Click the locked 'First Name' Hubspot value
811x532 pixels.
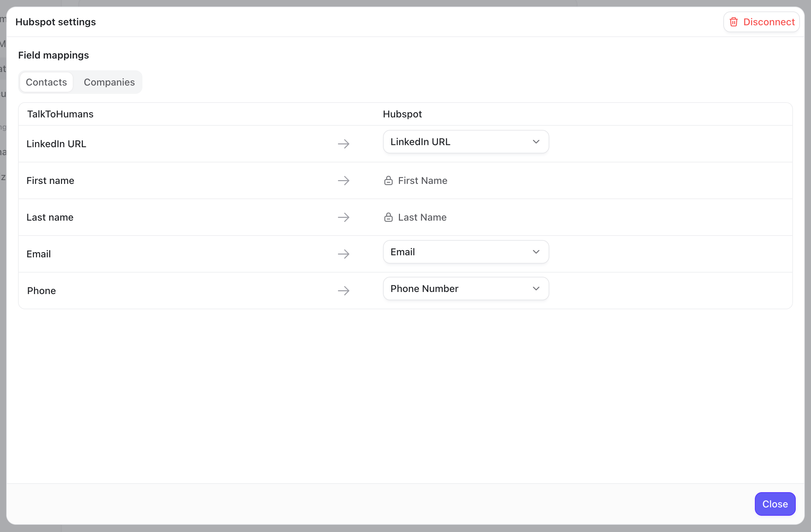(422, 180)
